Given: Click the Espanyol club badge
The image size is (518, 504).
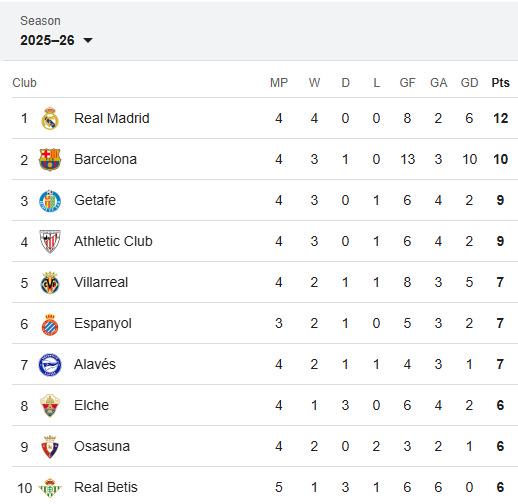Looking at the screenshot, I should coord(50,324).
